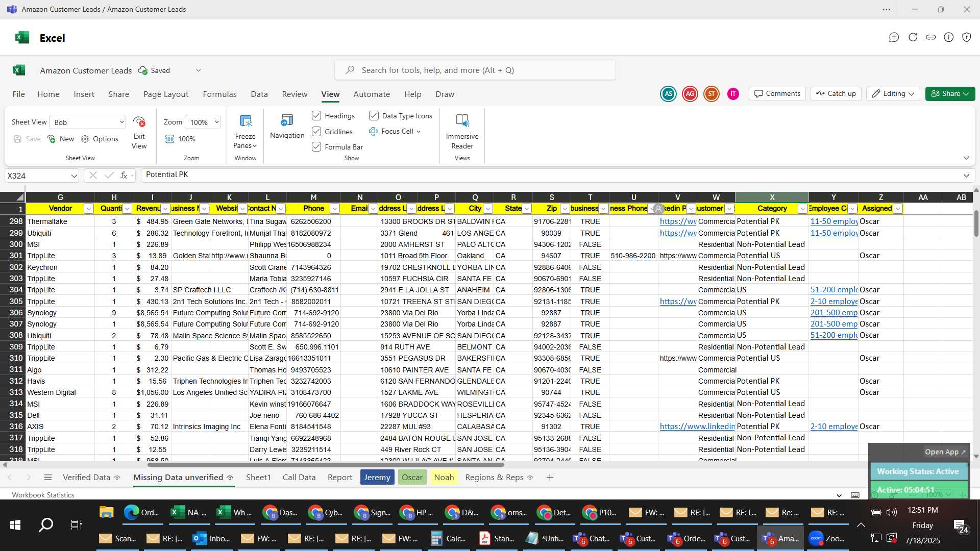This screenshot has width=980, height=551.
Task: Copy link using chain icon
Action: coord(930,37)
